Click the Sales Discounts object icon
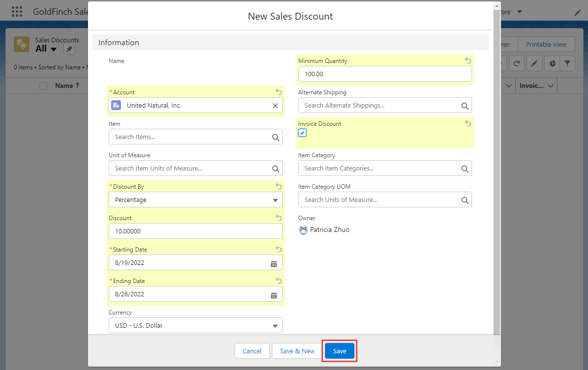 pyautogui.click(x=22, y=44)
